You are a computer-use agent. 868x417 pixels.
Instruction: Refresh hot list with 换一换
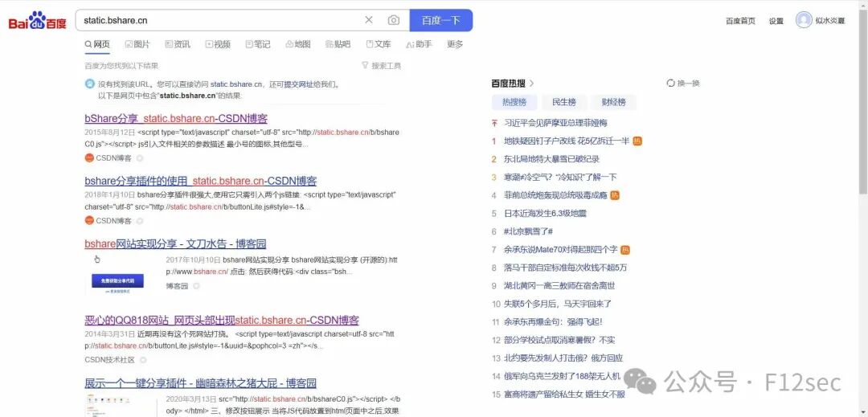[684, 83]
